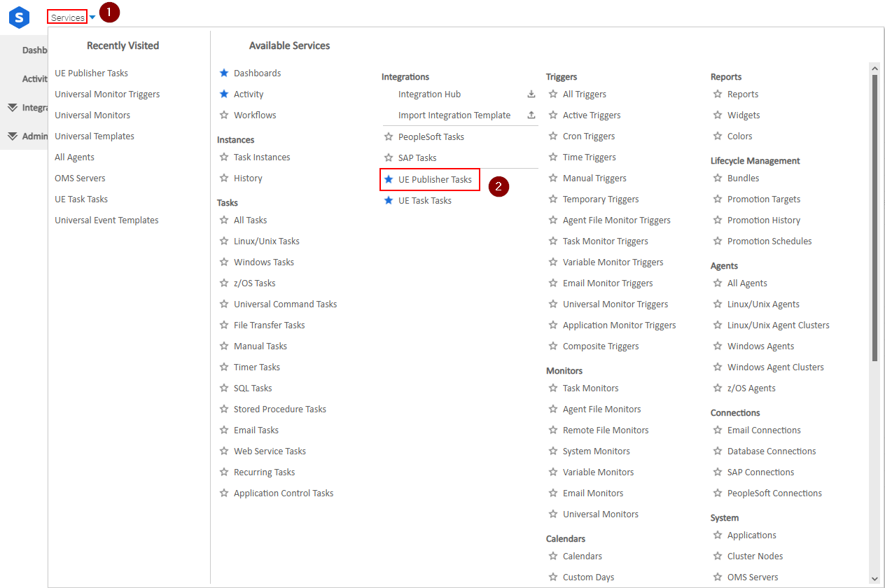Click the star icon beside Bundles

[x=717, y=178]
